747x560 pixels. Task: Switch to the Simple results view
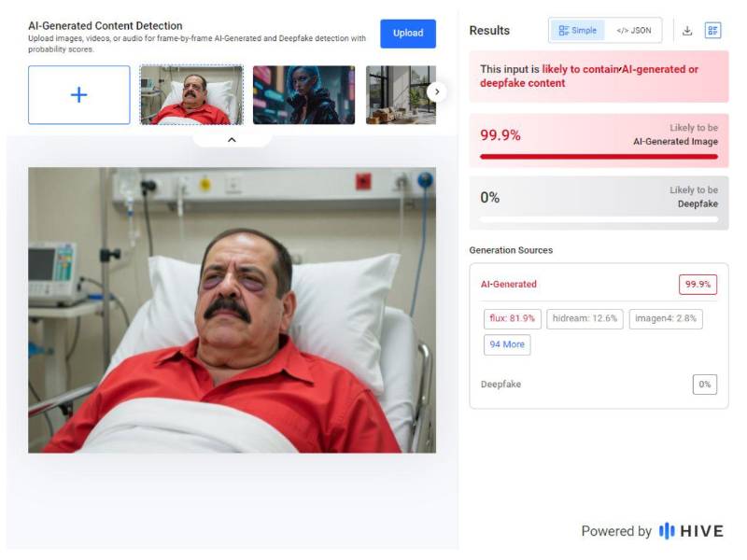tap(577, 31)
